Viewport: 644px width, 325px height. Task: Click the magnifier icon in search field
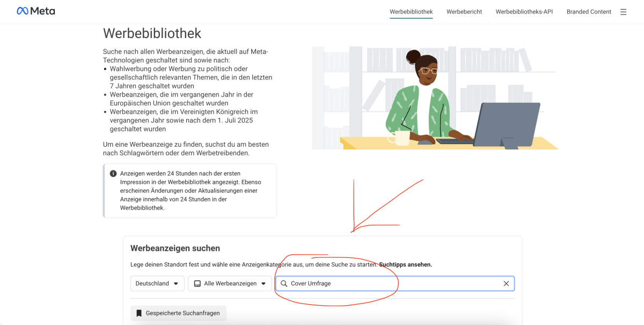point(284,284)
